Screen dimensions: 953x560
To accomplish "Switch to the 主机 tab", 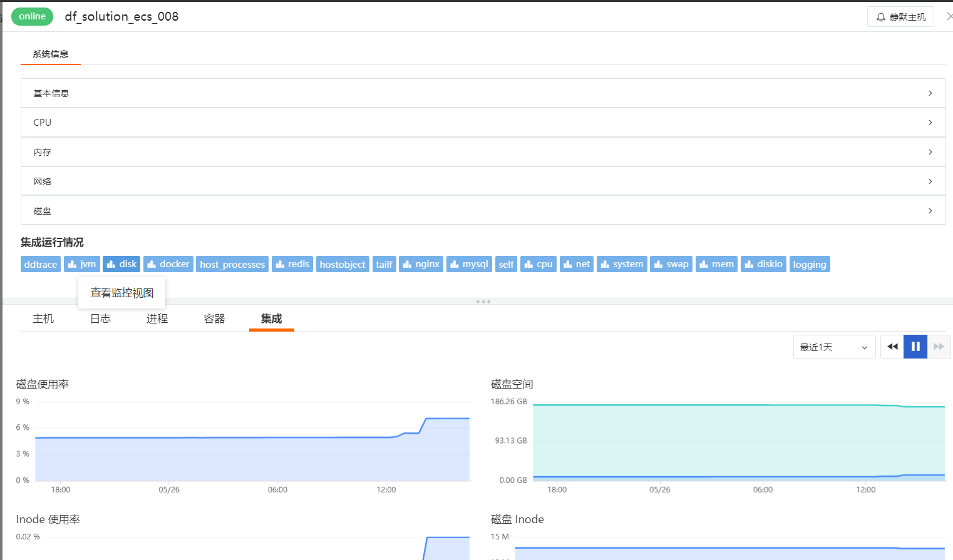I will [43, 318].
